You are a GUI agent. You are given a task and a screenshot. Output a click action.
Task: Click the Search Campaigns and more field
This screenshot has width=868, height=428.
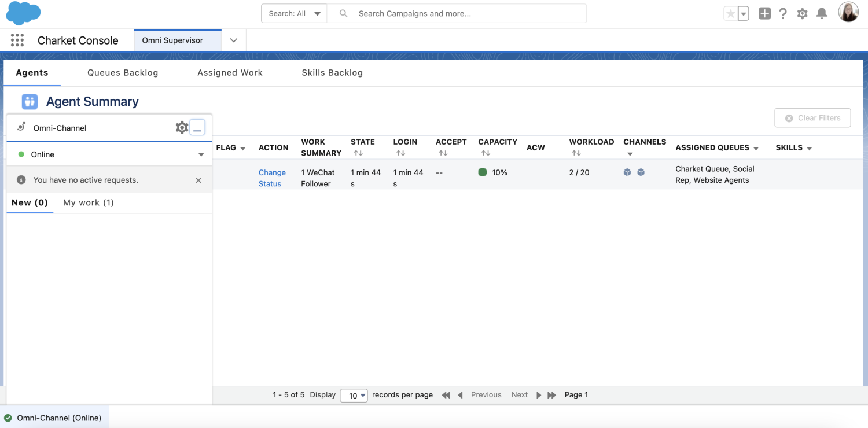[x=457, y=13]
